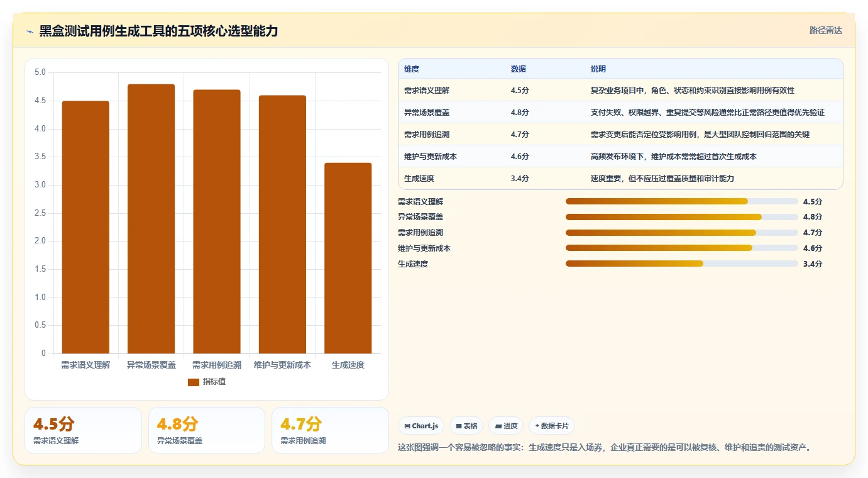
Task: Select the 表格 tag button
Action: 466,426
